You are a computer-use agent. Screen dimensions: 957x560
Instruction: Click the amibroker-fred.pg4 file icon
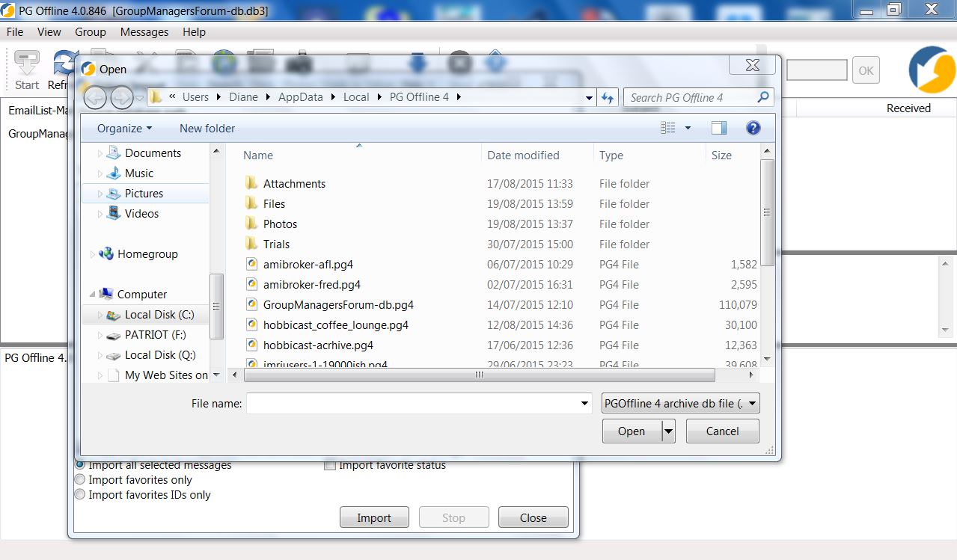click(x=252, y=284)
